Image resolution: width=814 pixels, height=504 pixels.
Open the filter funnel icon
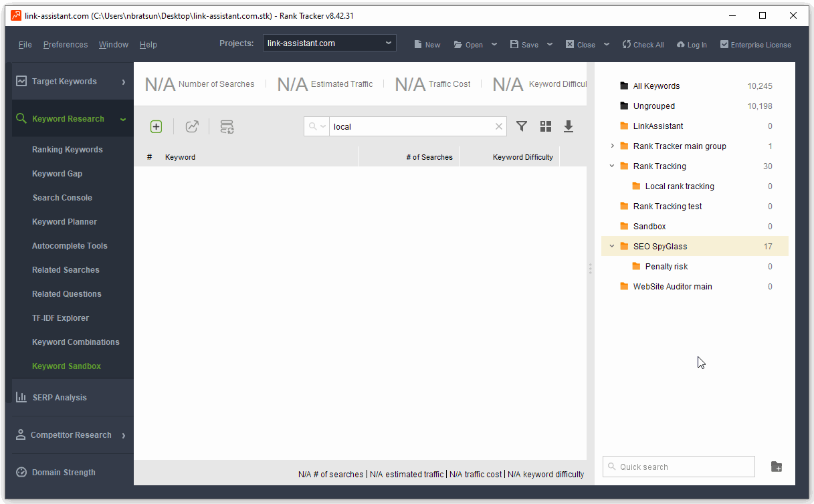(522, 126)
